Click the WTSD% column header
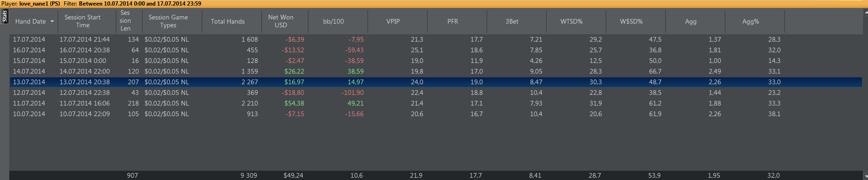This screenshot has width=868, height=180. (572, 21)
